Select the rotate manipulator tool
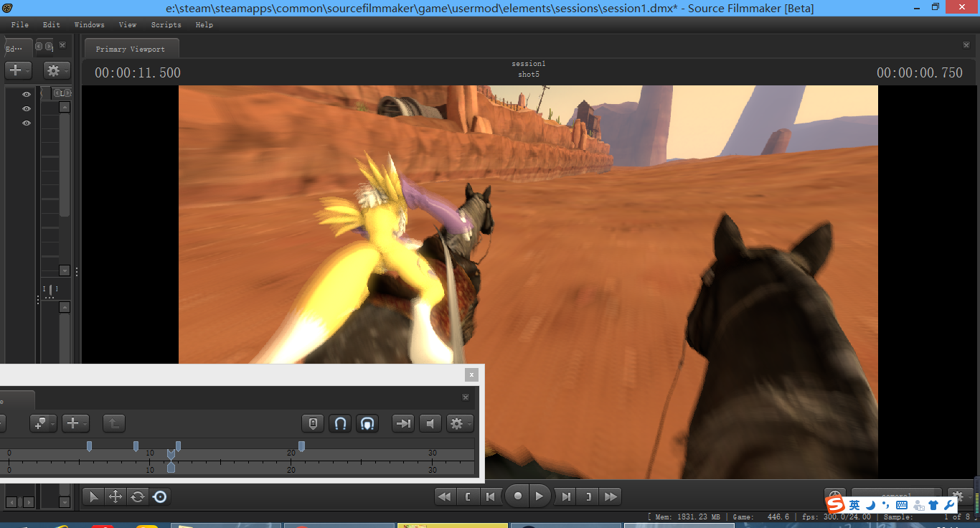The height and width of the screenshot is (528, 980). 138,496
